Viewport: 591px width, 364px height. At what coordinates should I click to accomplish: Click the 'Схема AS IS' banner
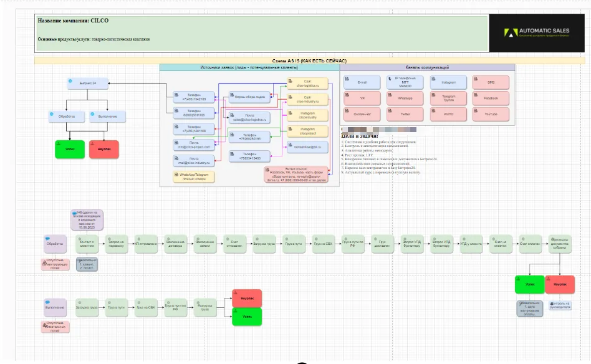point(309,60)
